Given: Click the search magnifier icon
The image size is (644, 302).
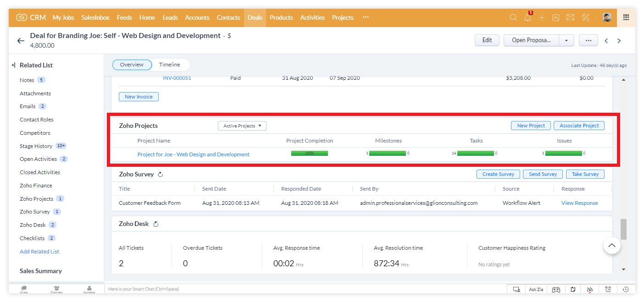Looking at the screenshot, I should point(513,17).
